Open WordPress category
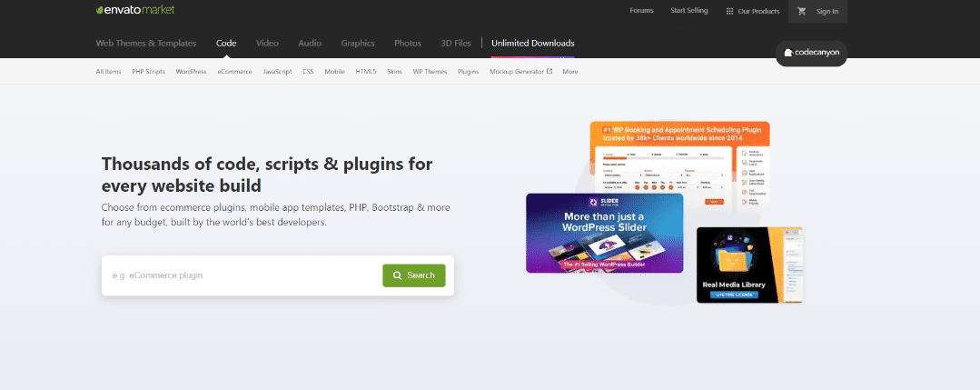The height and width of the screenshot is (390, 980). (x=192, y=72)
